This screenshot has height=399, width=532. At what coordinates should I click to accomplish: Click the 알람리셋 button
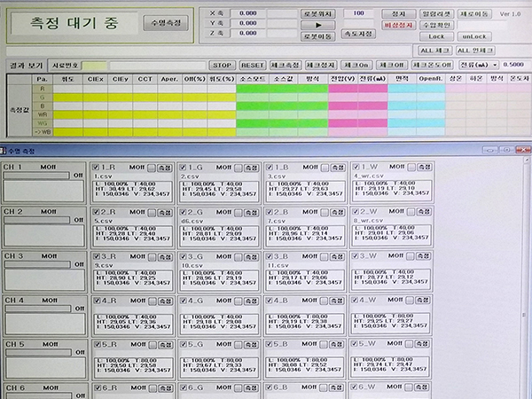[436, 14]
